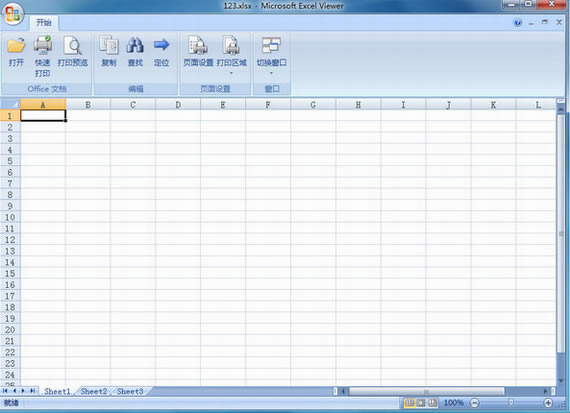
Task: Click the 窗口 group label
Action: tap(272, 89)
